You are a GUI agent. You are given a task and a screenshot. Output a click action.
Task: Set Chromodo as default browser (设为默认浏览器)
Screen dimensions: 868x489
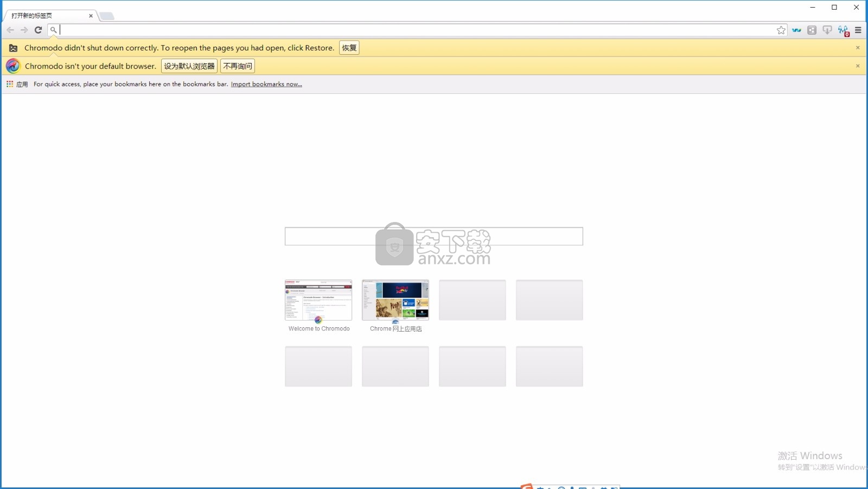click(x=189, y=66)
